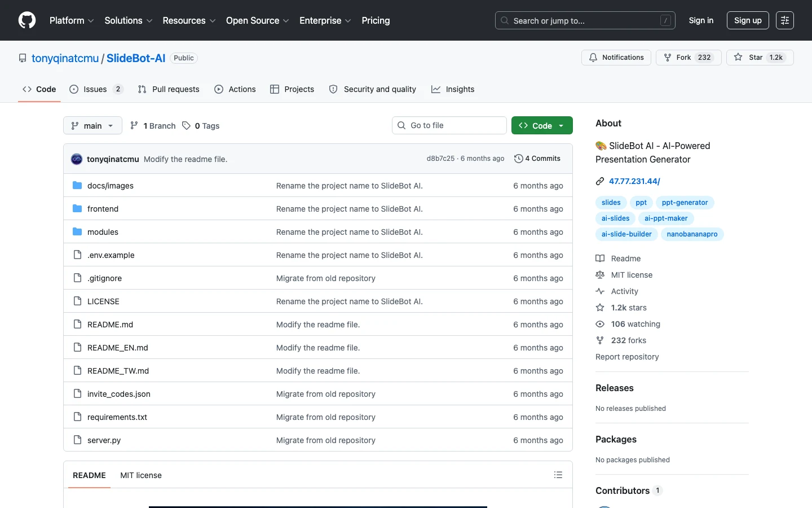This screenshot has width=812, height=508.
Task: Click the requirements.txt file icon
Action: click(77, 417)
